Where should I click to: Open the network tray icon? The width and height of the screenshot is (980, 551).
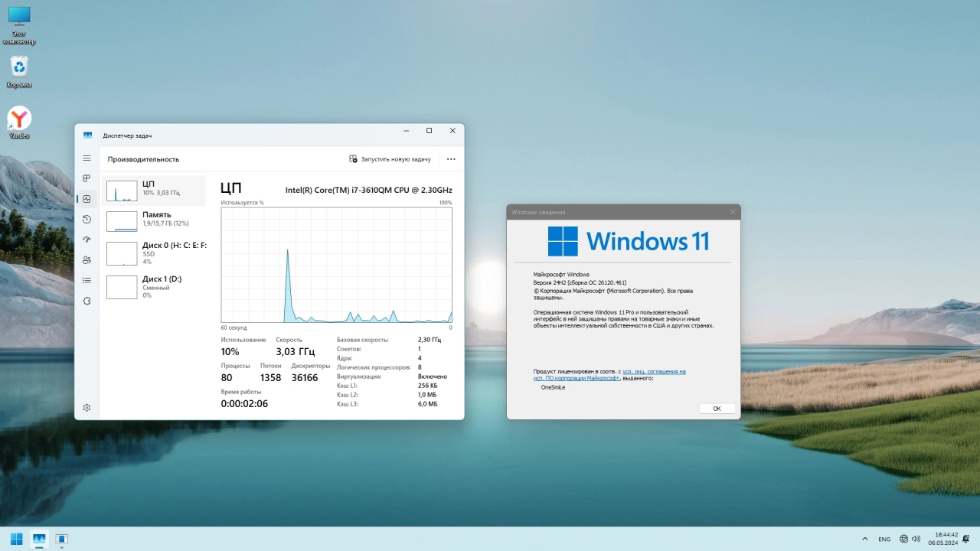click(904, 539)
